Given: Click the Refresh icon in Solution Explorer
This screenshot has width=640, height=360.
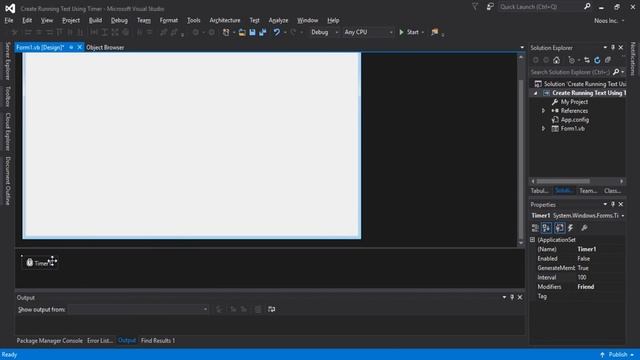Looking at the screenshot, I should [597, 60].
